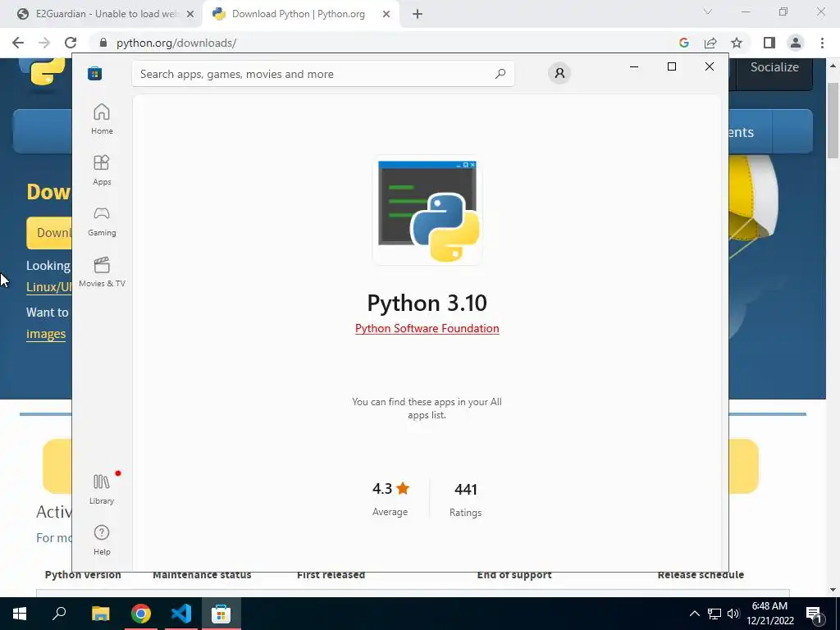Toggle Chrome side panel
The height and width of the screenshot is (630, 840).
point(769,43)
